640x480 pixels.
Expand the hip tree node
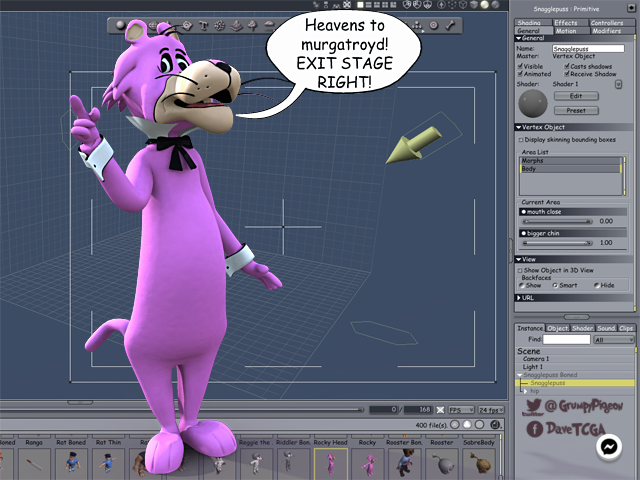click(x=525, y=391)
